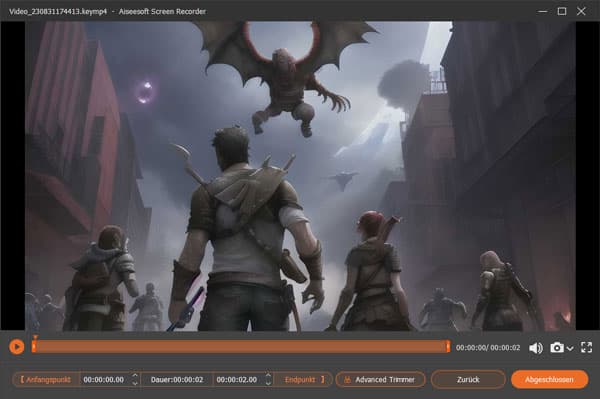Increase the start time with up arrow
The height and width of the screenshot is (399, 600).
135,376
